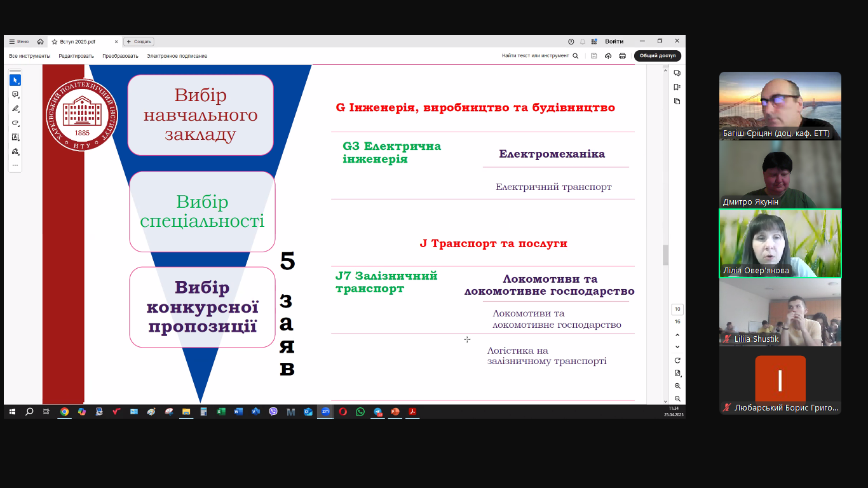
Task: Rotate the page with the rotate icon
Action: [x=677, y=360]
